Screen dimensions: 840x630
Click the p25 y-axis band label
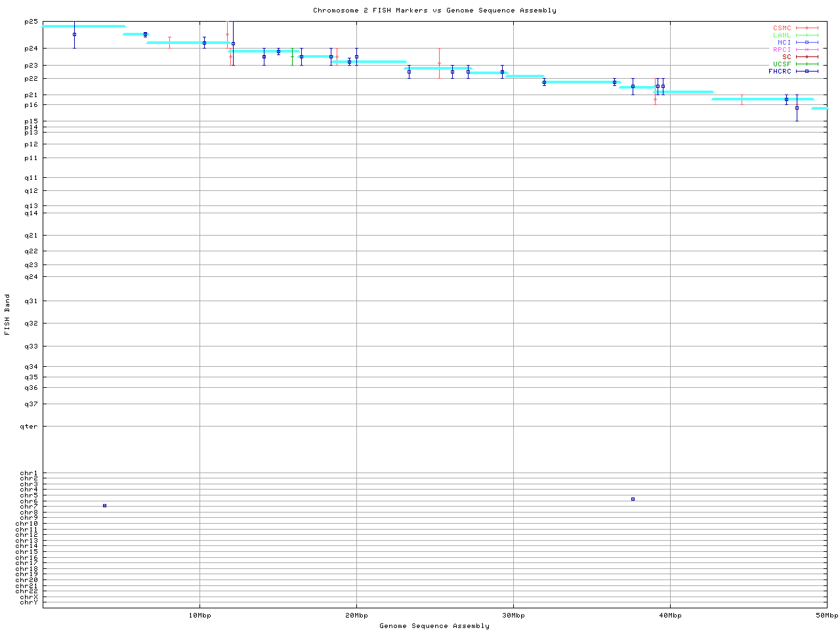(x=31, y=22)
